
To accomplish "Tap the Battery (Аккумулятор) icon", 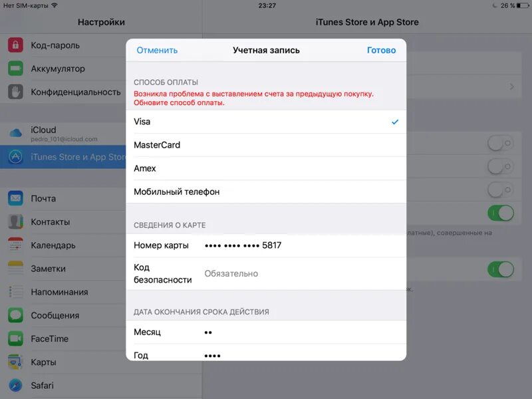I will [15, 68].
